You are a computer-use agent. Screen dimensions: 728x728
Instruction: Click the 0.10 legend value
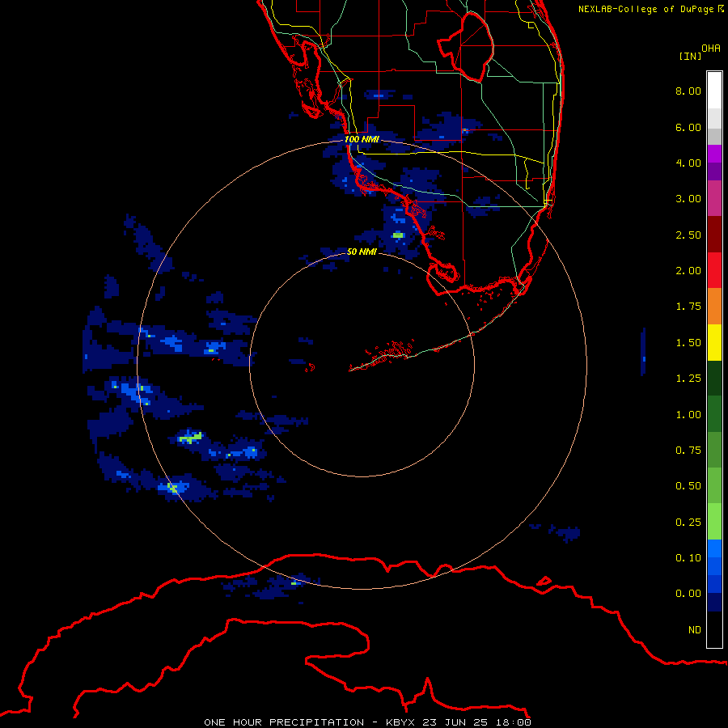coord(688,558)
